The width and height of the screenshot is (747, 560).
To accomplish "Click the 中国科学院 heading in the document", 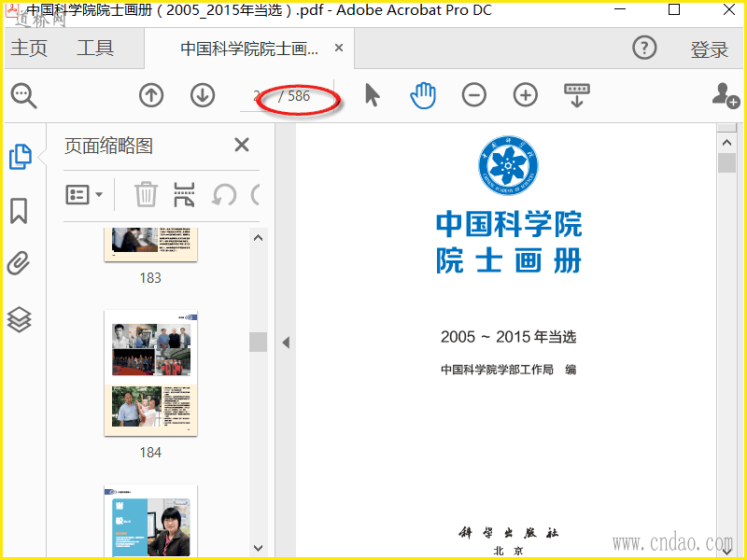I will click(509, 223).
